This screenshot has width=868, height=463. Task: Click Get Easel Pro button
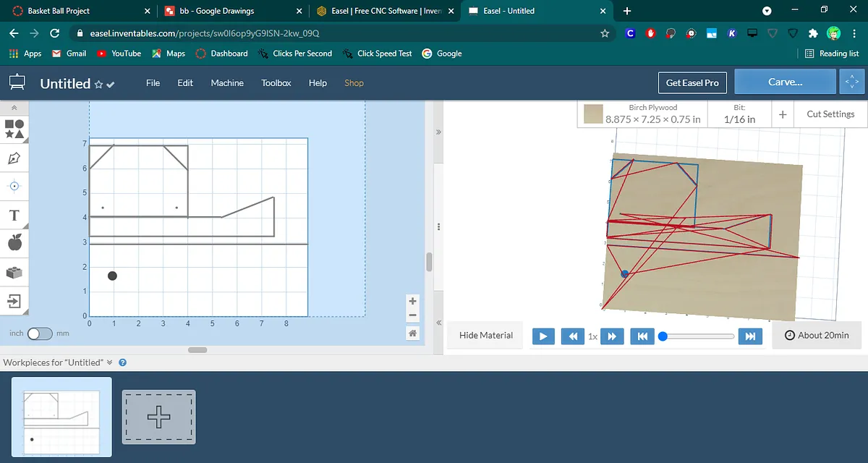point(692,82)
